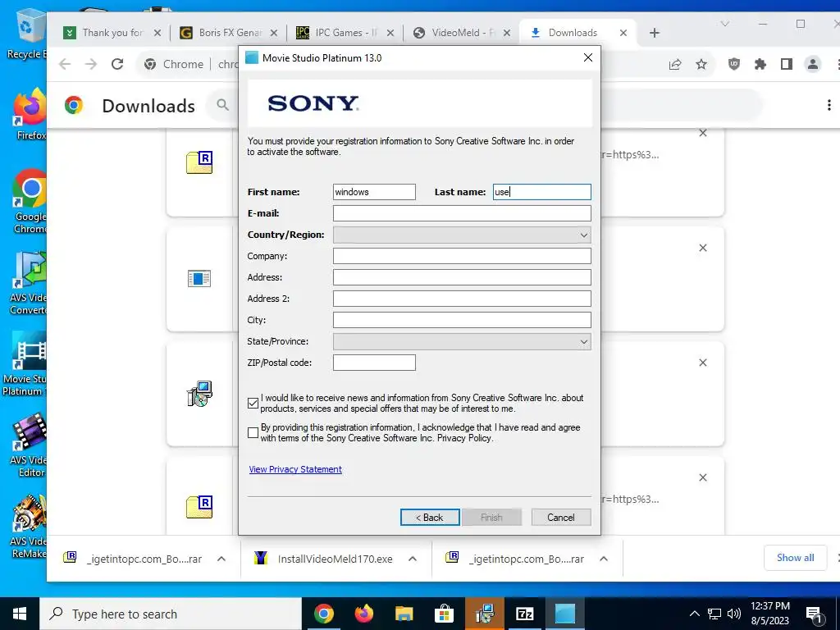Open the AVS Video Editor desktop icon
This screenshot has height=630, width=840.
tap(28, 445)
